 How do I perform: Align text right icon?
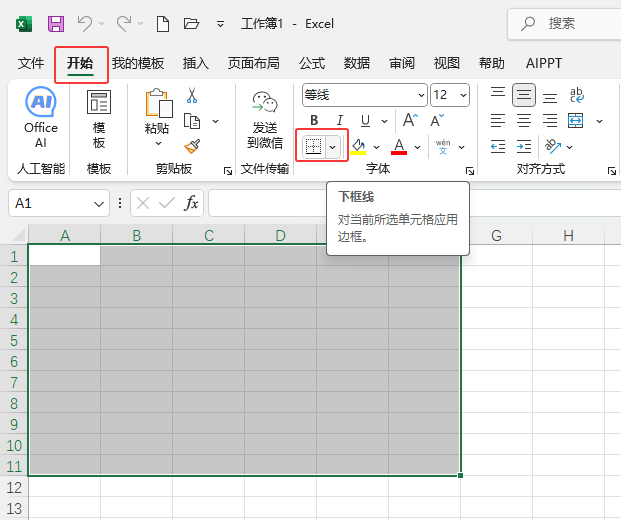[x=550, y=121]
